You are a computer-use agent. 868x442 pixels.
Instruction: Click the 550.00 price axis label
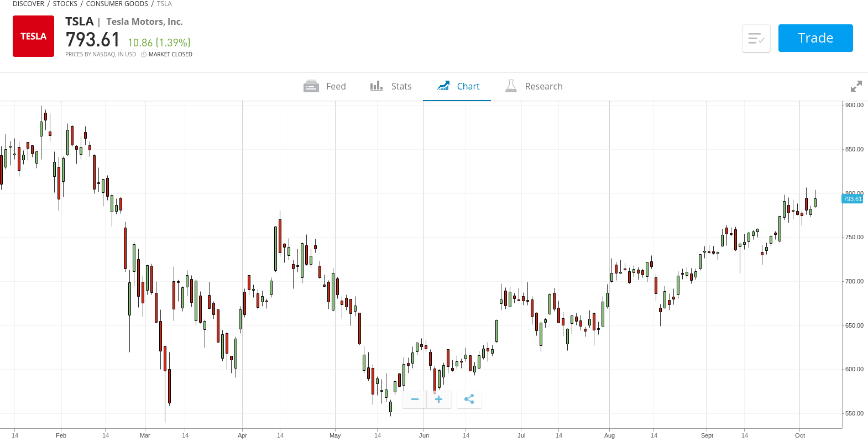[x=854, y=413]
